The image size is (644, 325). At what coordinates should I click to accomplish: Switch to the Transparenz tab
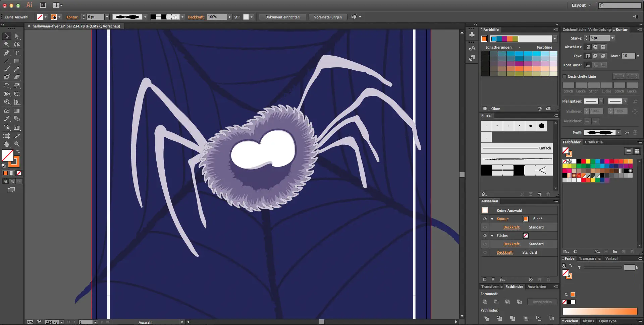tap(589, 258)
